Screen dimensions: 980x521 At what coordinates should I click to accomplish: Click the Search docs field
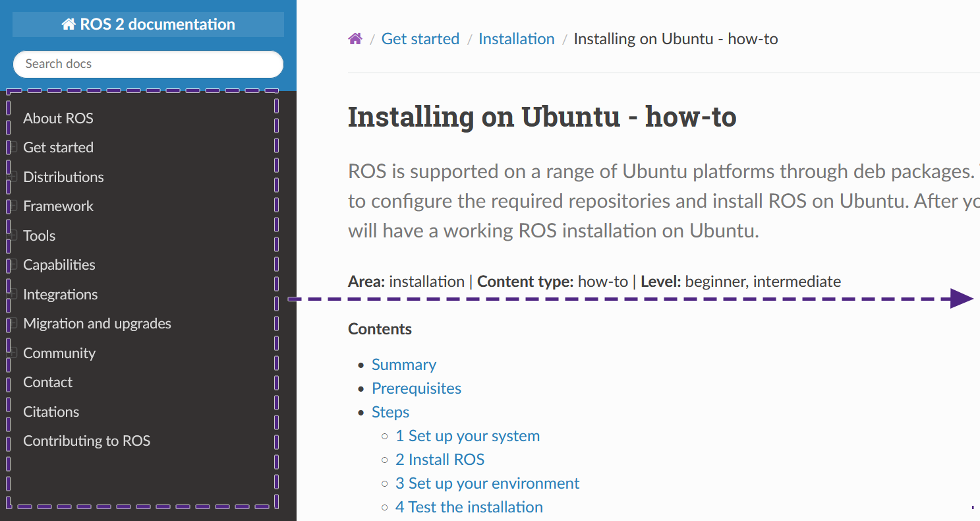tap(148, 64)
